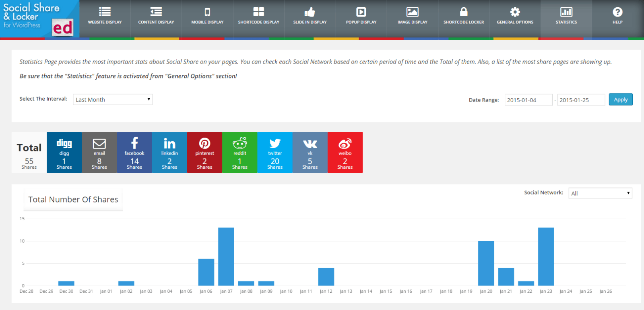The height and width of the screenshot is (310, 644).
Task: Click the start date field 2015-01-04
Action: 528,100
